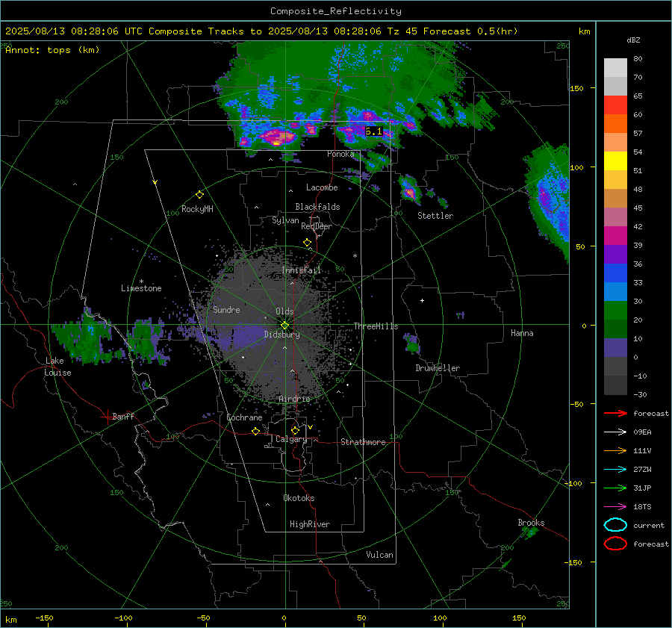Click yellow diamond marker south of RedDeer
The height and width of the screenshot is (628, 672).
[307, 243]
